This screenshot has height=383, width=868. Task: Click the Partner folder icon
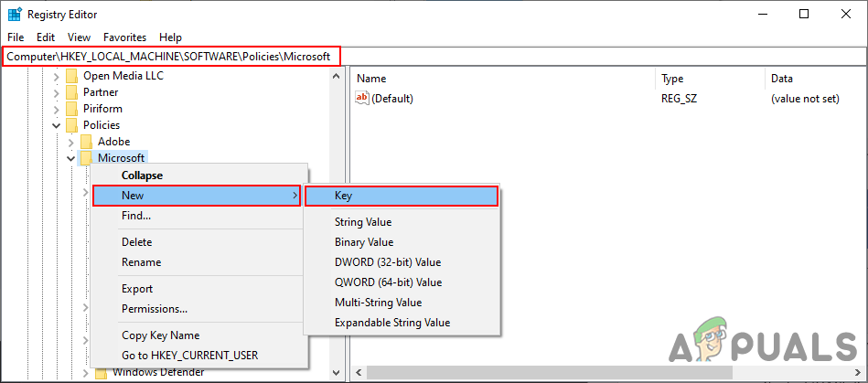pyautogui.click(x=71, y=92)
